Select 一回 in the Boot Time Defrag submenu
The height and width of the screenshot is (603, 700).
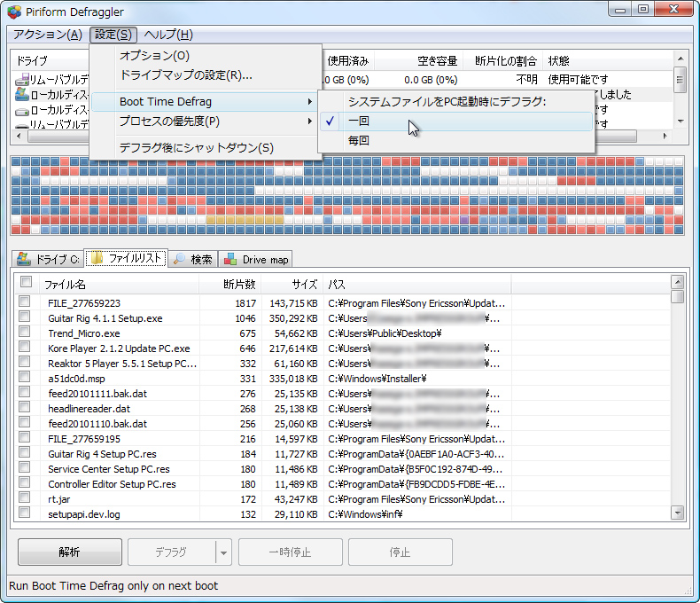click(x=456, y=121)
